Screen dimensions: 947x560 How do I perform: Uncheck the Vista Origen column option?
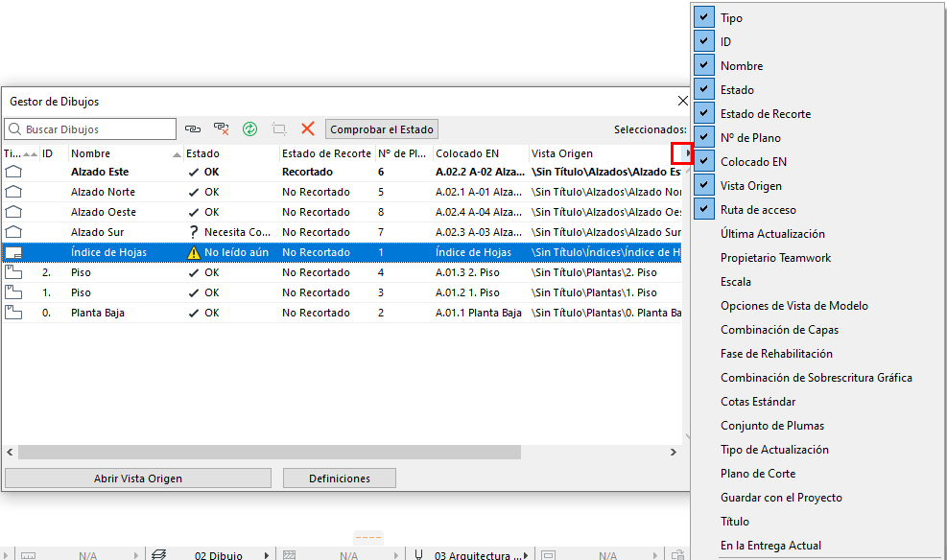pos(704,185)
